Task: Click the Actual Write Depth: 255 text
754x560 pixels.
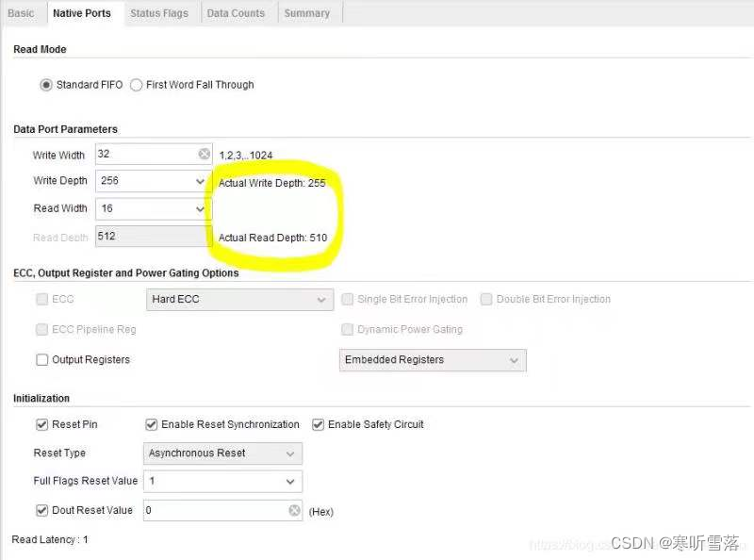Action: point(271,183)
